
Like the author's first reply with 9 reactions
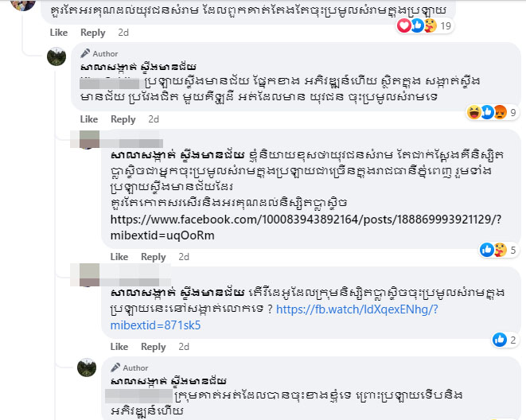click(89, 119)
